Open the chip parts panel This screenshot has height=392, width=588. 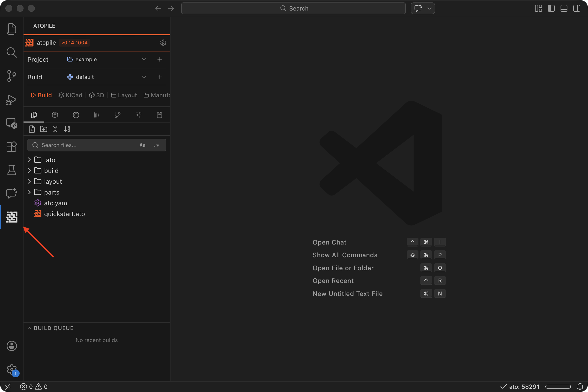75,115
